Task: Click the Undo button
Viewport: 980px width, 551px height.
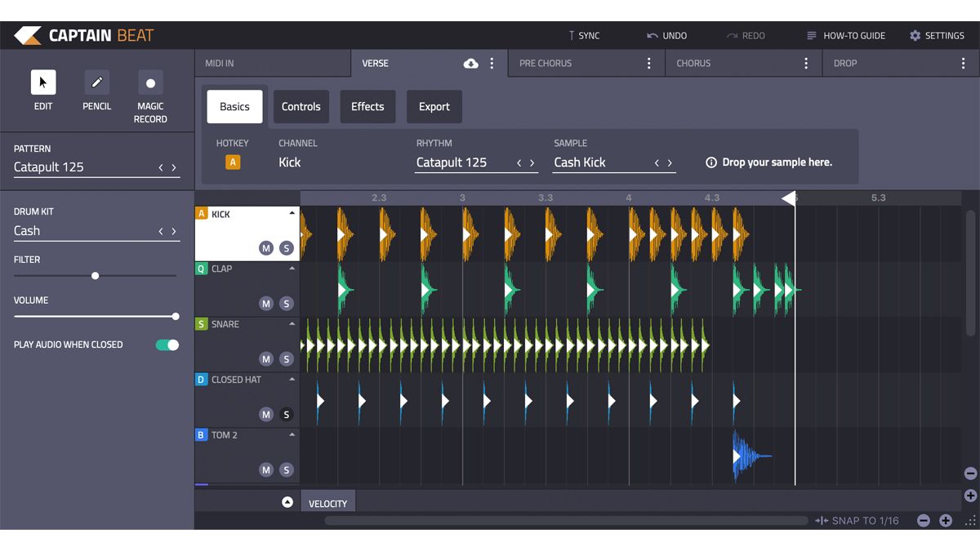Action: [x=667, y=36]
